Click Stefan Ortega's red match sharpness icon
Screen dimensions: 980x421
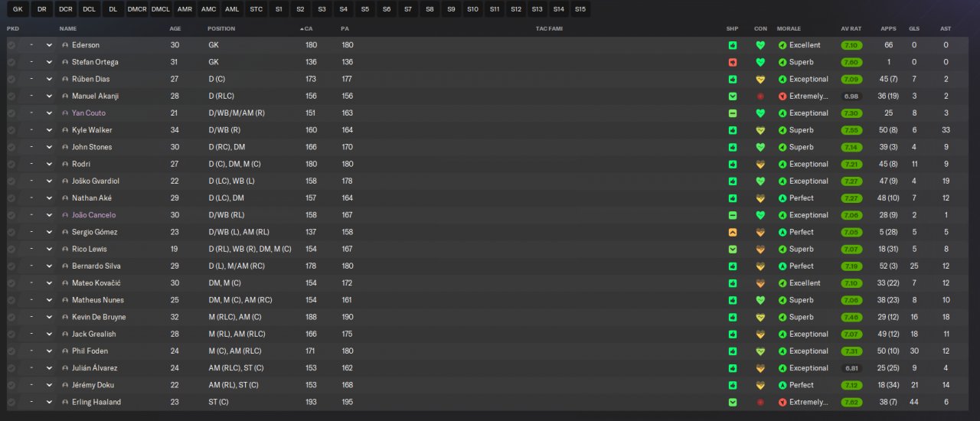click(733, 62)
